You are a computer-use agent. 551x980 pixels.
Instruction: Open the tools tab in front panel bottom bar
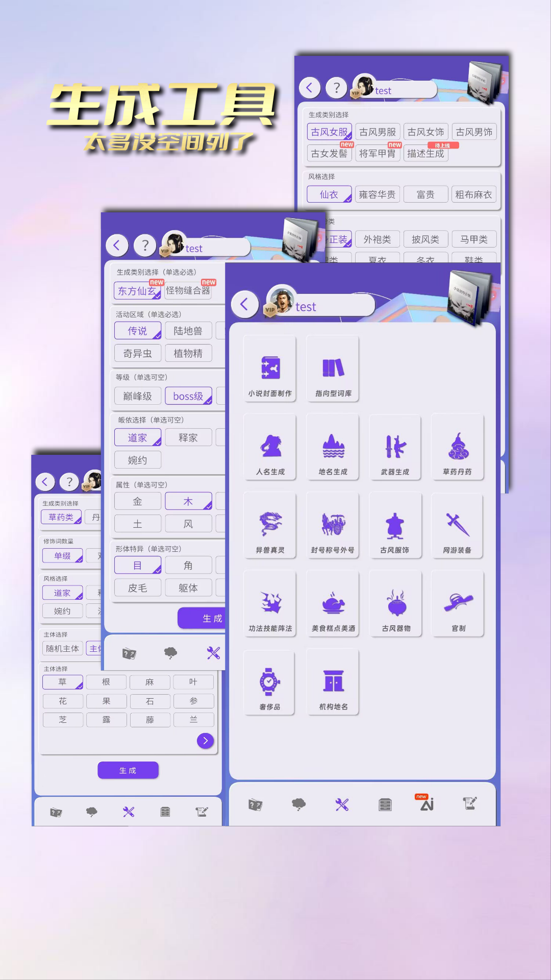coord(342,805)
